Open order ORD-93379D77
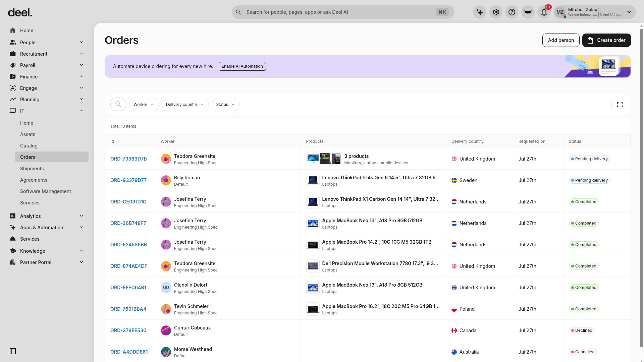Image resolution: width=644 pixels, height=362 pixels. (x=128, y=180)
